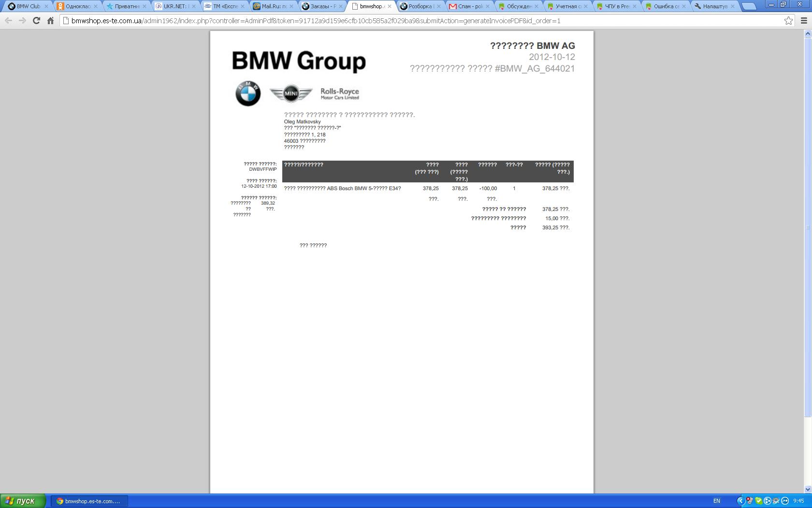Click the forward navigation arrow
Image resolution: width=812 pixels, height=508 pixels.
[x=22, y=21]
